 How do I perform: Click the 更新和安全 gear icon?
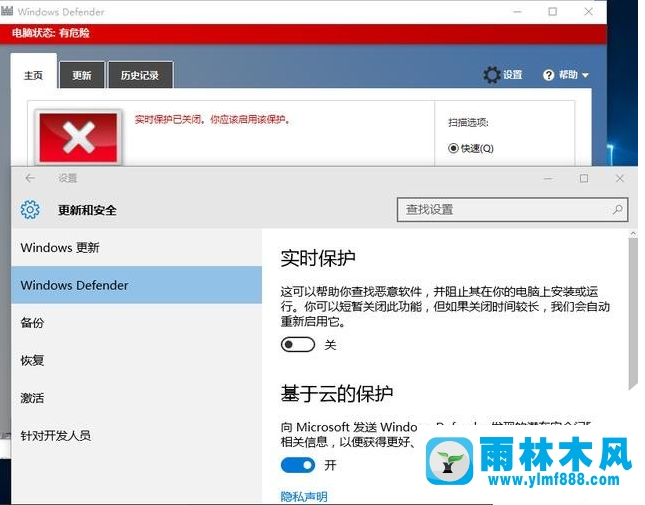[30, 210]
